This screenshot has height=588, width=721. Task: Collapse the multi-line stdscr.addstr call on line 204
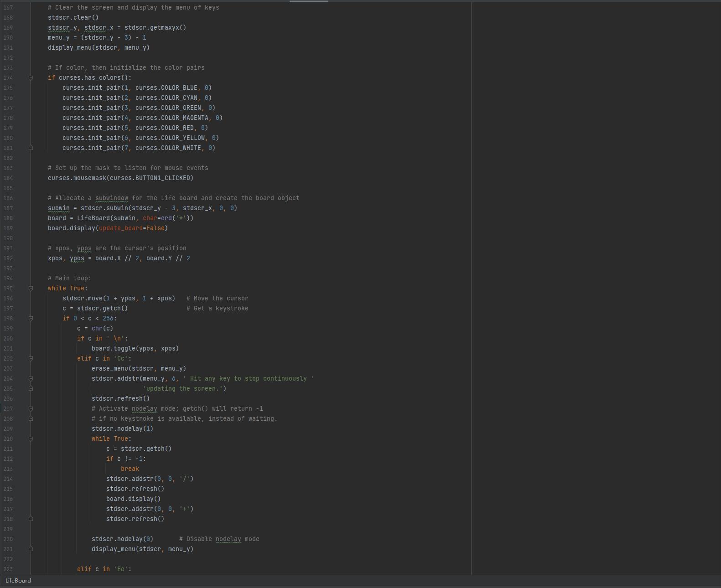pyautogui.click(x=31, y=379)
